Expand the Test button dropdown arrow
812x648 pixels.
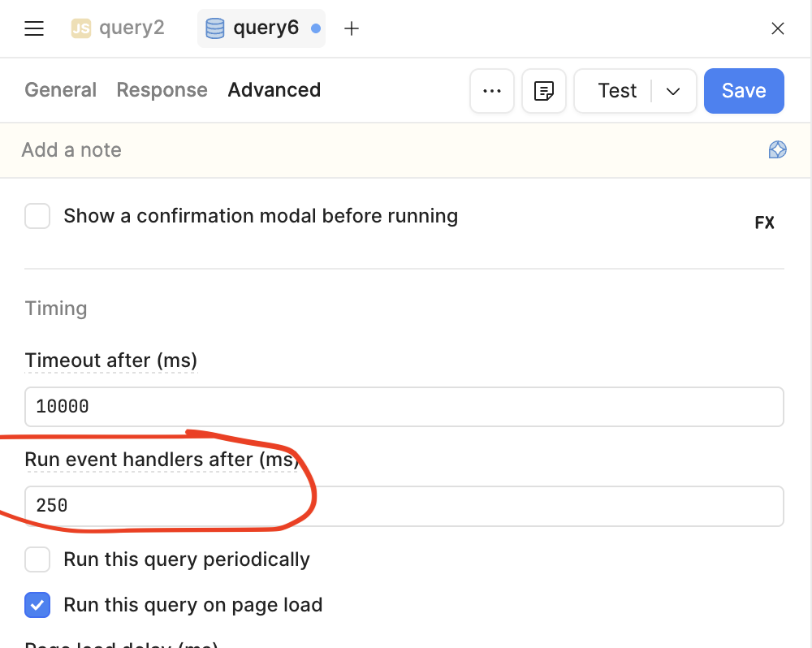[x=673, y=91]
